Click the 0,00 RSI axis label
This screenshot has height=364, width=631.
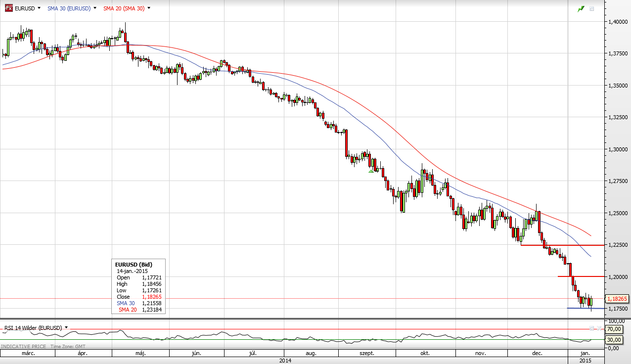[x=613, y=348]
